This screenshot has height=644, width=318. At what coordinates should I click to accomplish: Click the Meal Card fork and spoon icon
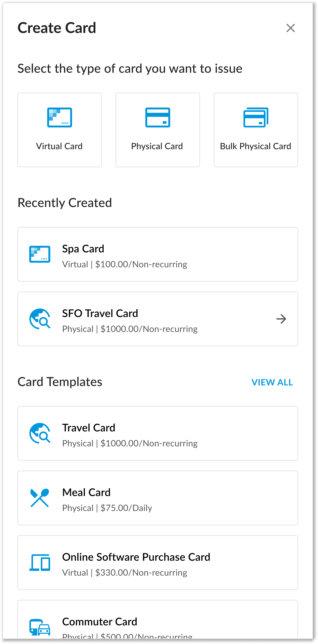click(40, 498)
